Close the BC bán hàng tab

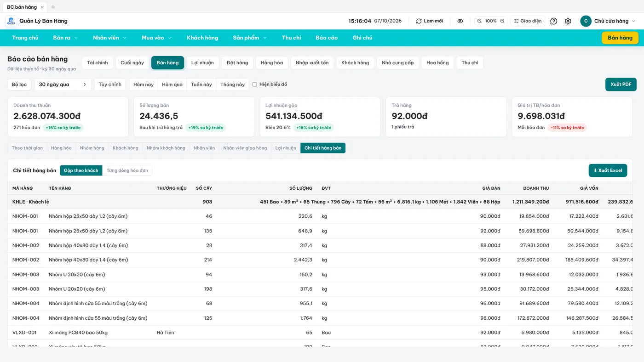pyautogui.click(x=42, y=7)
